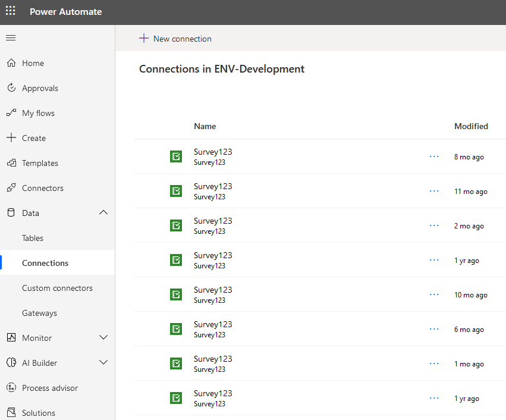Open the Templates section

point(12,162)
